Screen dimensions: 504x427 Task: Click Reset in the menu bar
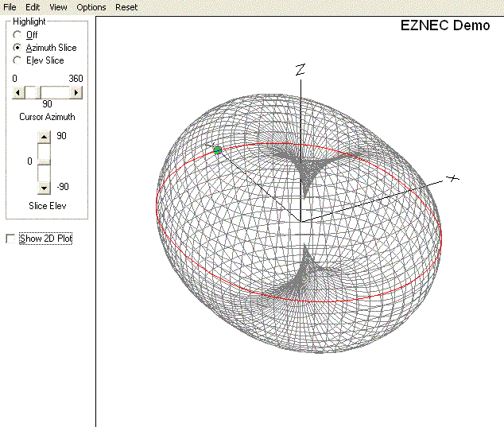126,7
